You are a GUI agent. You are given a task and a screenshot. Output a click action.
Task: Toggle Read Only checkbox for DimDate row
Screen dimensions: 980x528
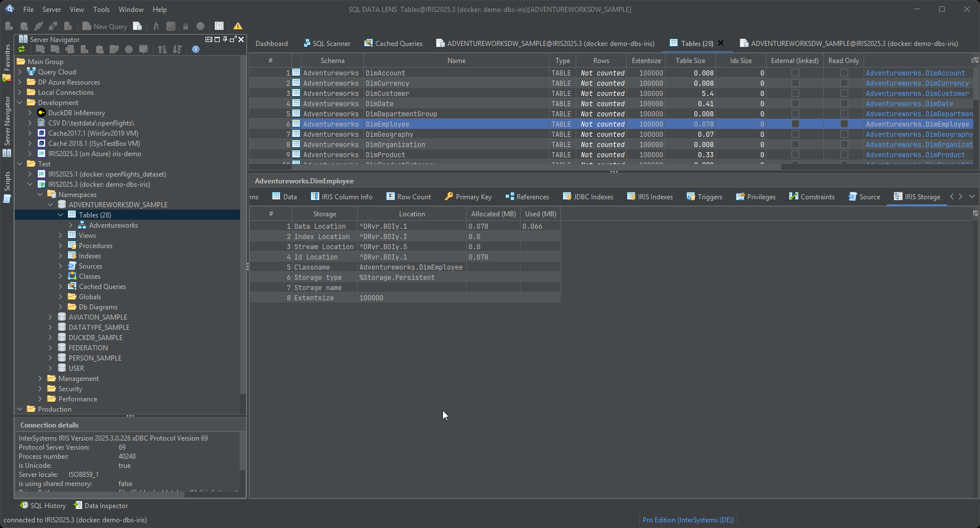[844, 103]
